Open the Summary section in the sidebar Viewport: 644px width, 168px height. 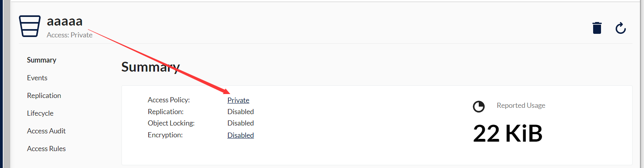pyautogui.click(x=41, y=60)
